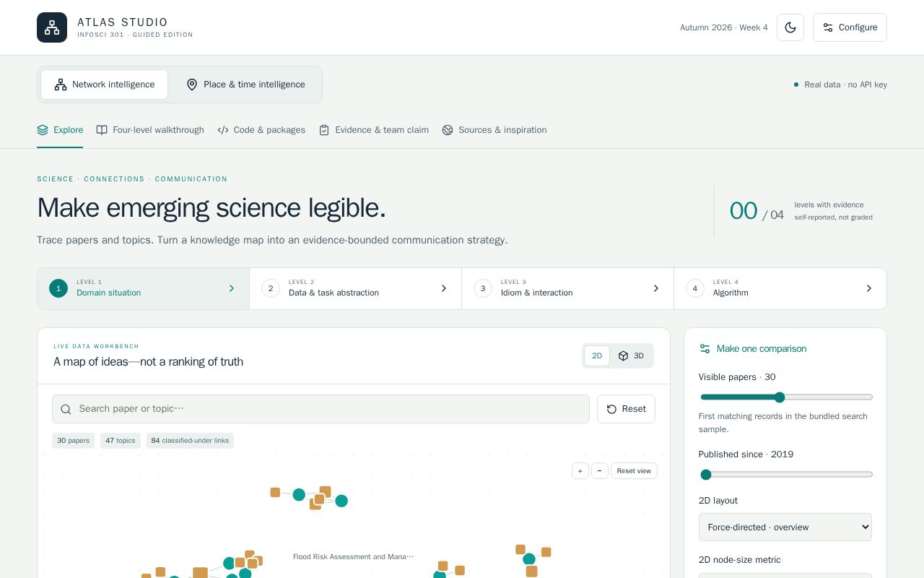Image resolution: width=924 pixels, height=578 pixels.
Task: Open Evidence & team claim tab
Action: [374, 130]
